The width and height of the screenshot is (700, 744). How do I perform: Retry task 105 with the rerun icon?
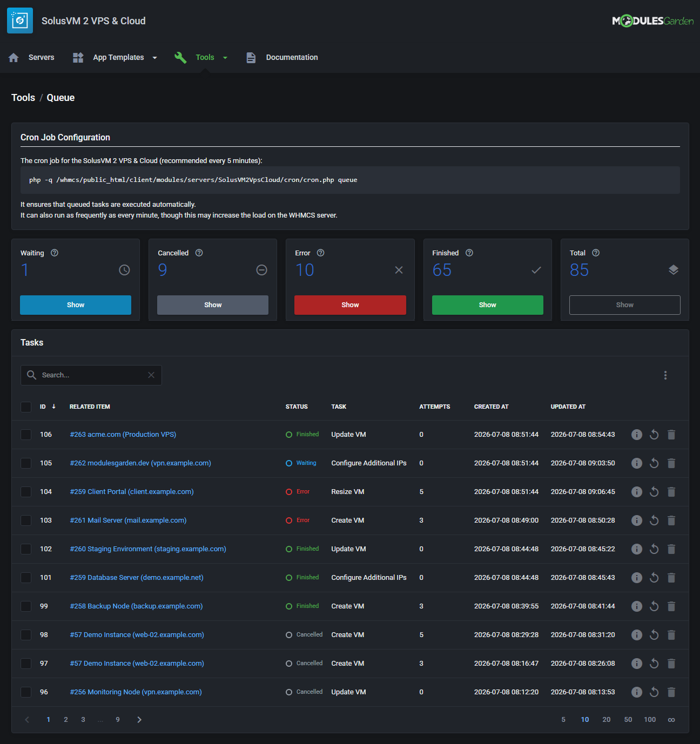coord(654,463)
